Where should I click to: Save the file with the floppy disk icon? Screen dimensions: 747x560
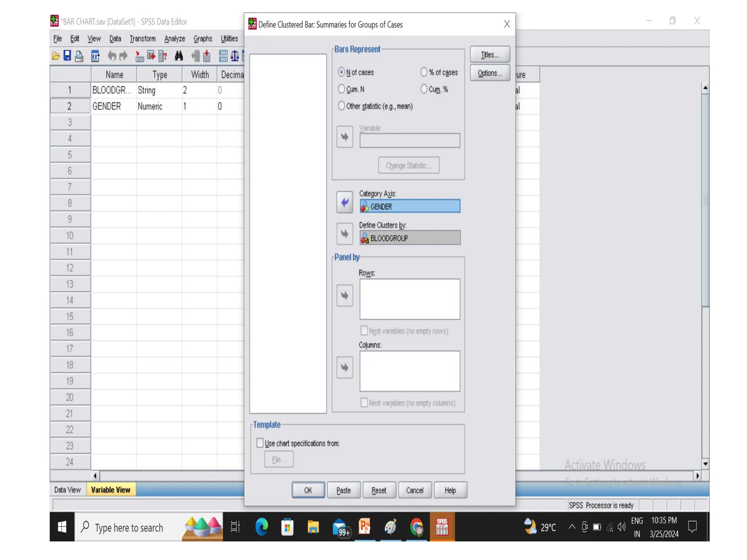tap(67, 56)
